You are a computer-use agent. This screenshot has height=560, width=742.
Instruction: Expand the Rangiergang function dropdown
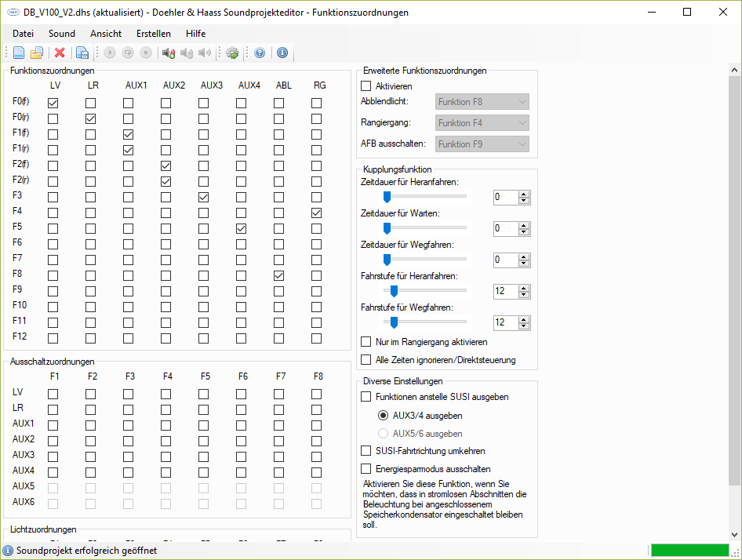click(482, 123)
